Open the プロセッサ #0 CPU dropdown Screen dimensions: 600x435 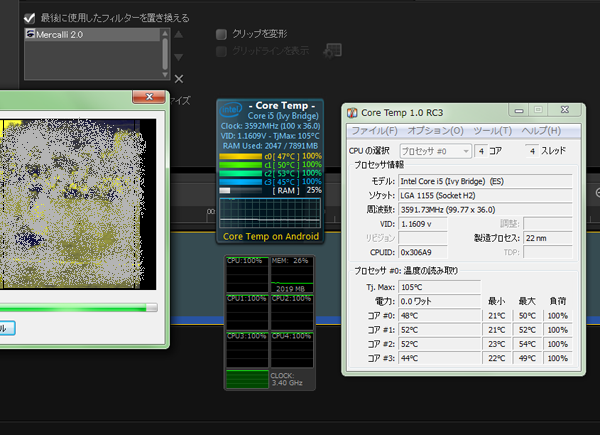pos(436,150)
